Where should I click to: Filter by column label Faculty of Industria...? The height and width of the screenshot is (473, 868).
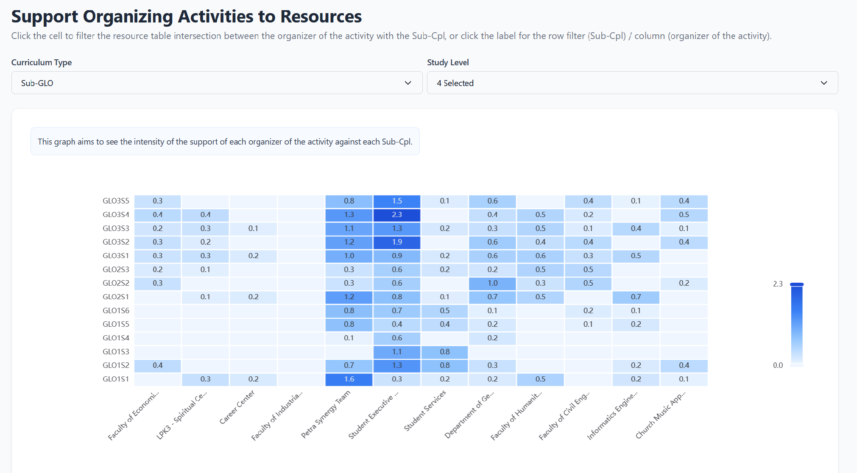pyautogui.click(x=277, y=415)
